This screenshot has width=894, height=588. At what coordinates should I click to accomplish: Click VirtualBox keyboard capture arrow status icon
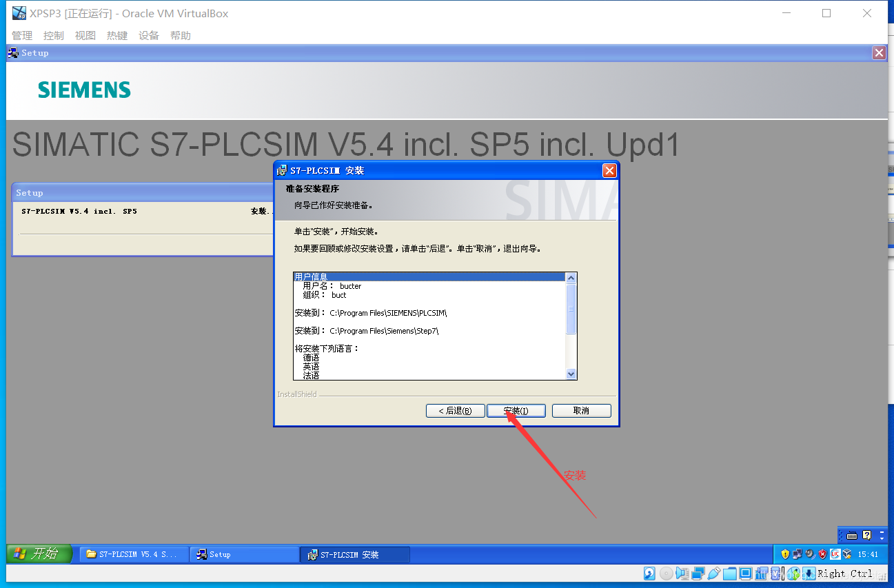(x=809, y=574)
